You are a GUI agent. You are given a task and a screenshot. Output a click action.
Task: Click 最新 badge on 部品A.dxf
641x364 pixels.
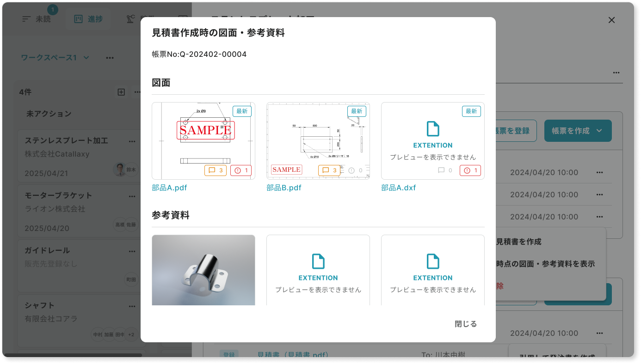click(x=471, y=111)
